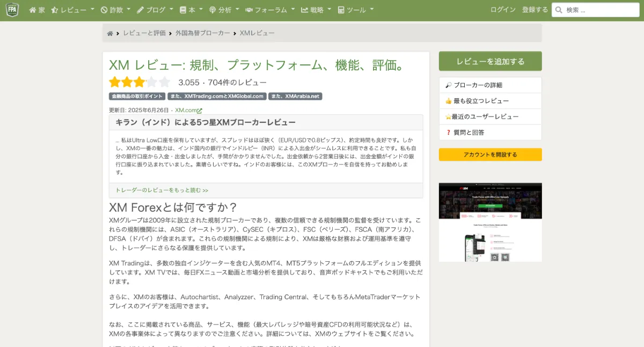
Task: Click the yellow アカウントを開設する button
Action: (x=490, y=154)
